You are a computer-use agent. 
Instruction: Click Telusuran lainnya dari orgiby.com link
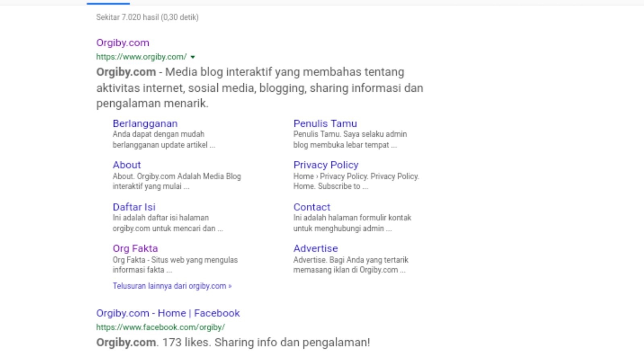coord(172,286)
